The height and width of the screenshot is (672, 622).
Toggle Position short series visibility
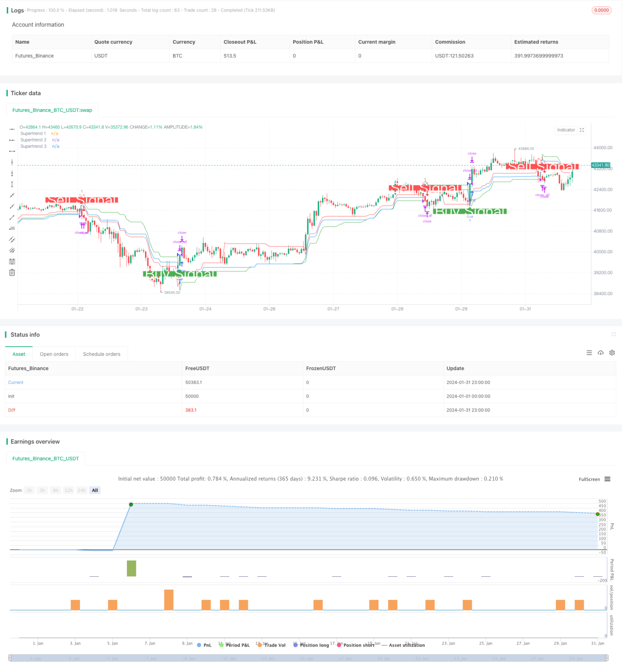click(x=355, y=645)
